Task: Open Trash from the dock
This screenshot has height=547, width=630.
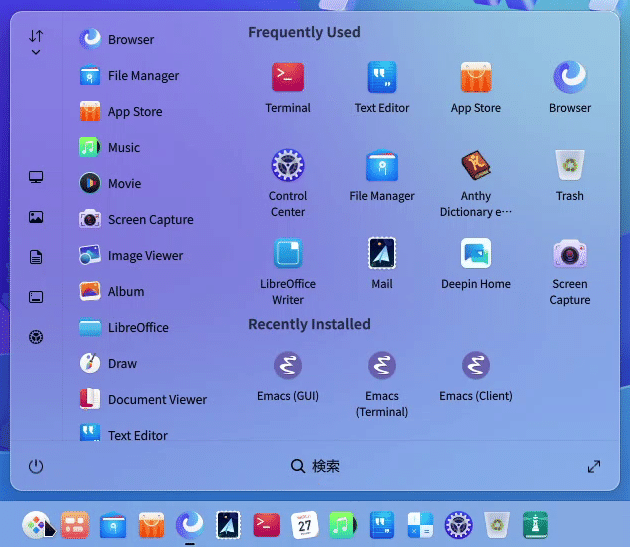Action: tap(497, 525)
